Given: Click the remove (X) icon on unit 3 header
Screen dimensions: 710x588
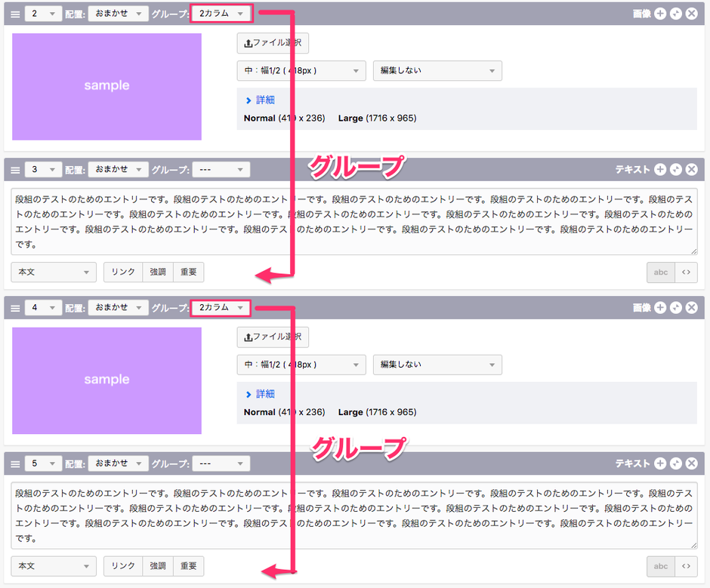Looking at the screenshot, I should click(691, 170).
